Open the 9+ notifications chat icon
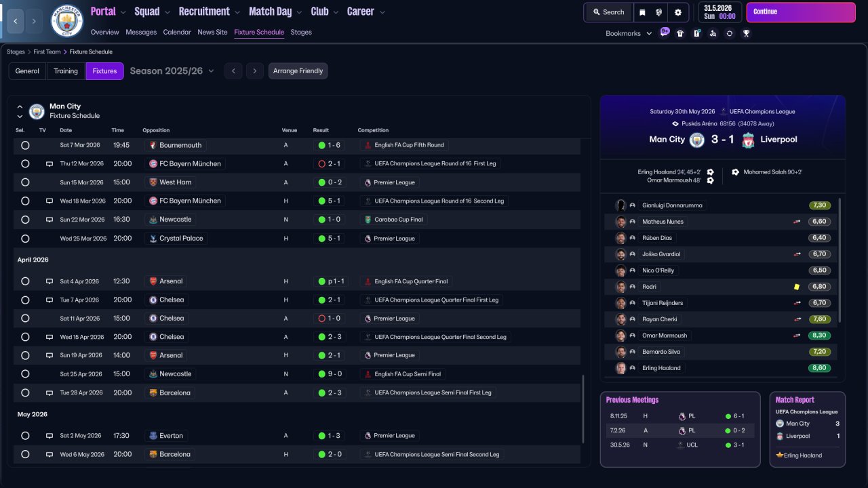 click(664, 33)
